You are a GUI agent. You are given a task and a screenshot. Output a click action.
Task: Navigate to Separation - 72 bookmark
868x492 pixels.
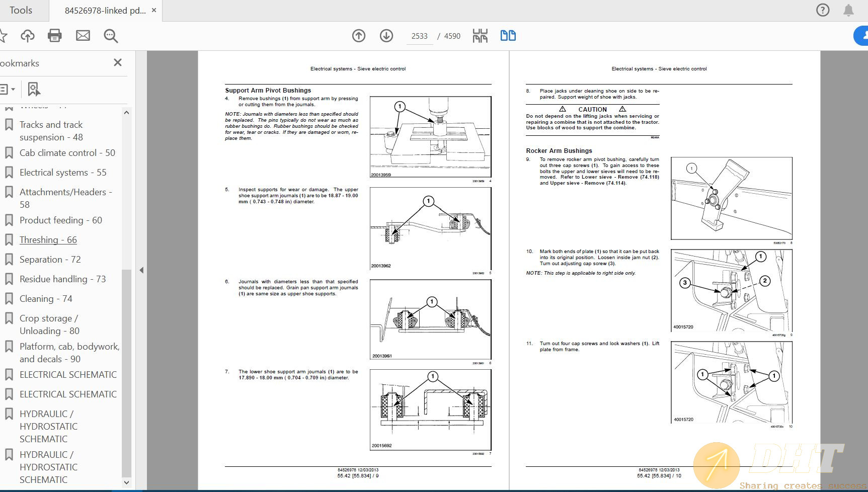click(50, 260)
